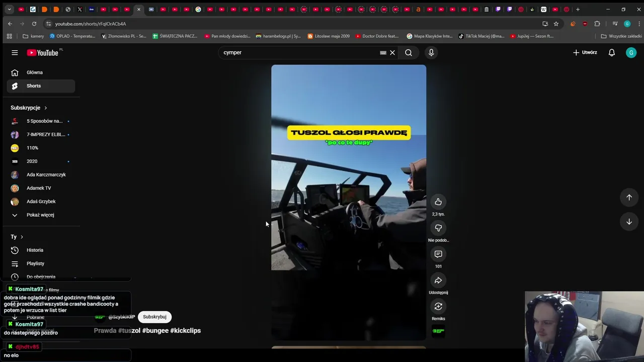Viewport: 644px width, 362px height.
Task: Go back in the browser
Action: click(x=10, y=24)
